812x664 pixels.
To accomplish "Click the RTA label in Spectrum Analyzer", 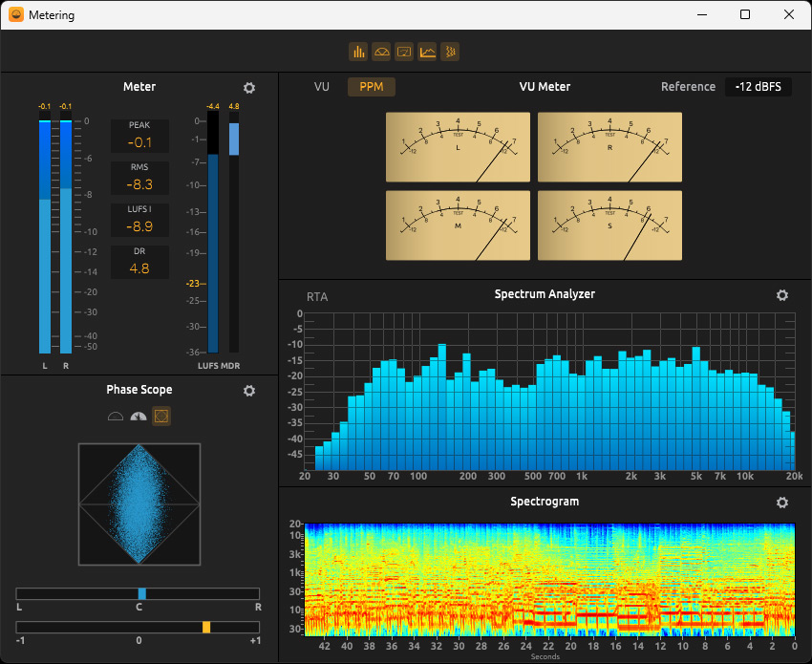I will tap(317, 297).
